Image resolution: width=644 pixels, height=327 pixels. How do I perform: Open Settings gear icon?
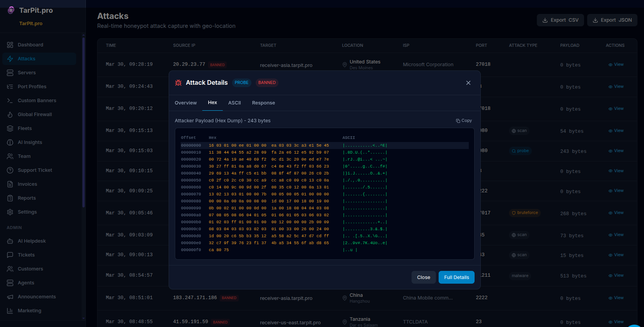[10, 212]
